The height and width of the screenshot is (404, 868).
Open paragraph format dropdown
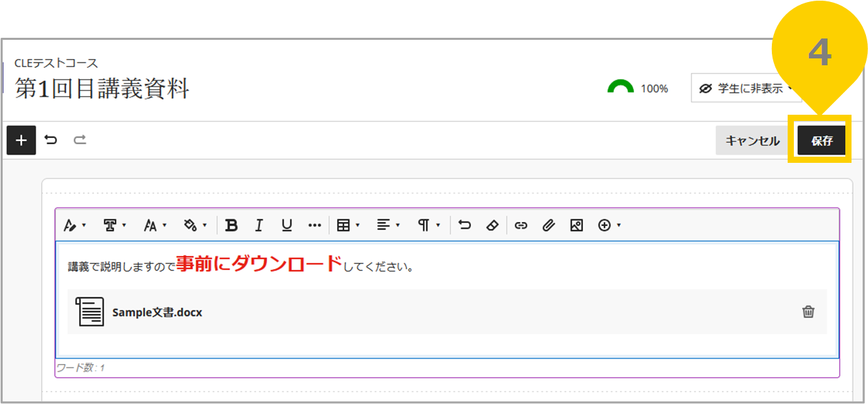pos(429,225)
